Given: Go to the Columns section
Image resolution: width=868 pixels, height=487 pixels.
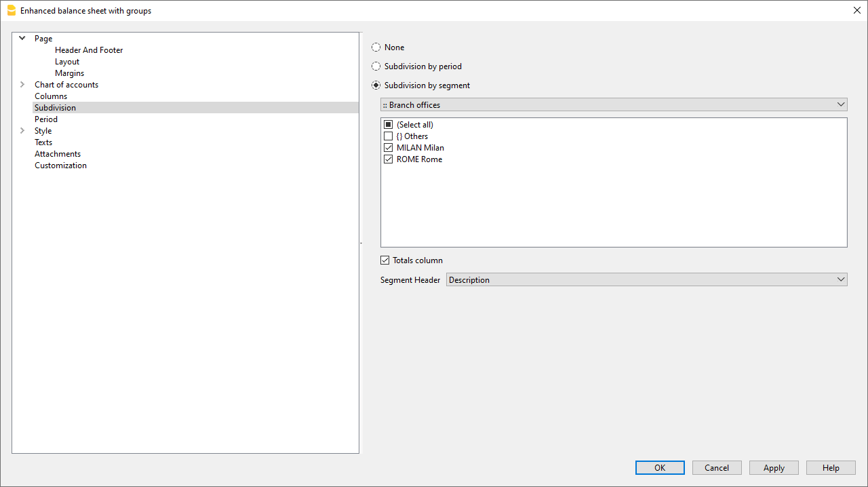Looking at the screenshot, I should coord(51,96).
